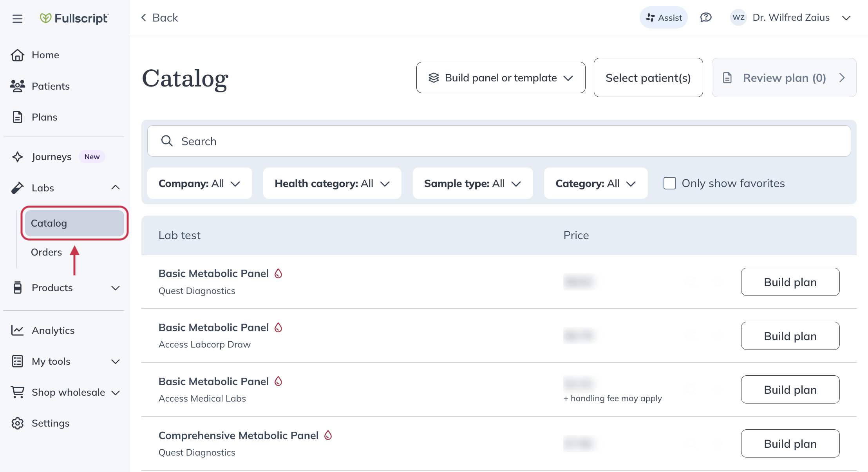The image size is (868, 472).
Task: Open Review plan
Action: [x=784, y=77]
